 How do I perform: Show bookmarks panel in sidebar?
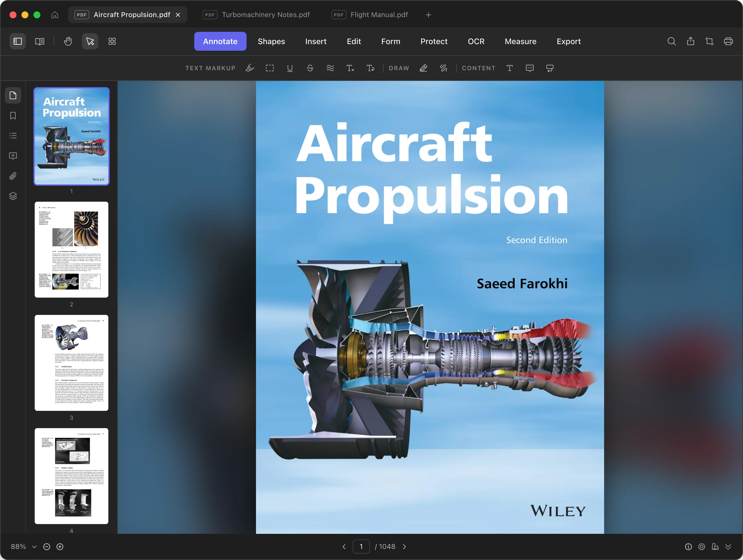tap(13, 116)
